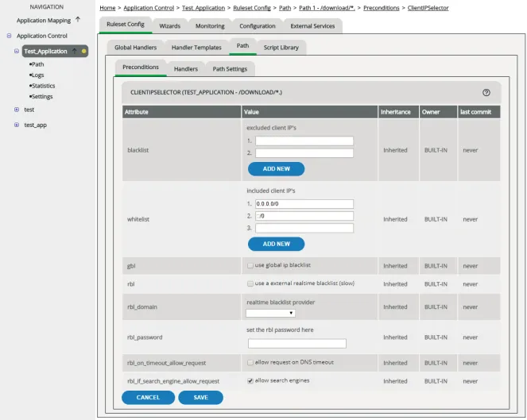
Task: Follow Ruleset Config breadcrumb link
Action: [252, 8]
